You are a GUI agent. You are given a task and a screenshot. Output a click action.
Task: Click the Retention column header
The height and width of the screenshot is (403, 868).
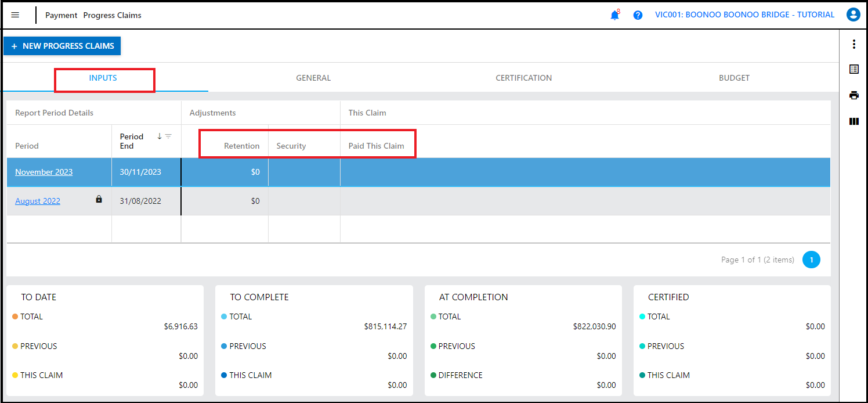click(x=242, y=146)
